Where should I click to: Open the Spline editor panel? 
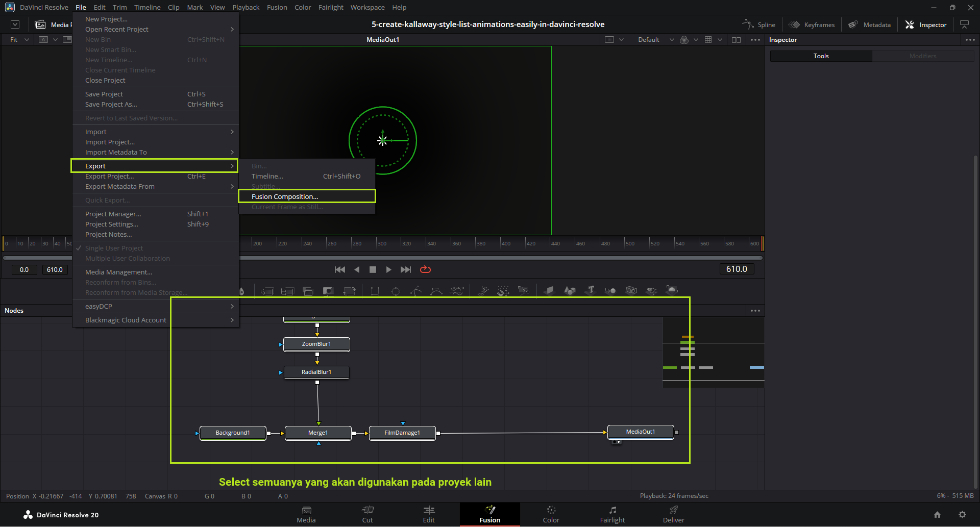[x=759, y=24]
